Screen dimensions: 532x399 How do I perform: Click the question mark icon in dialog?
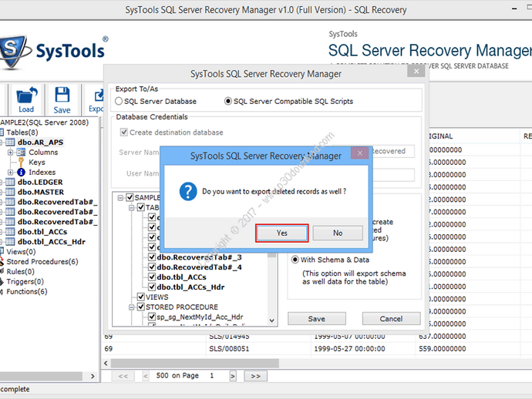pos(188,192)
